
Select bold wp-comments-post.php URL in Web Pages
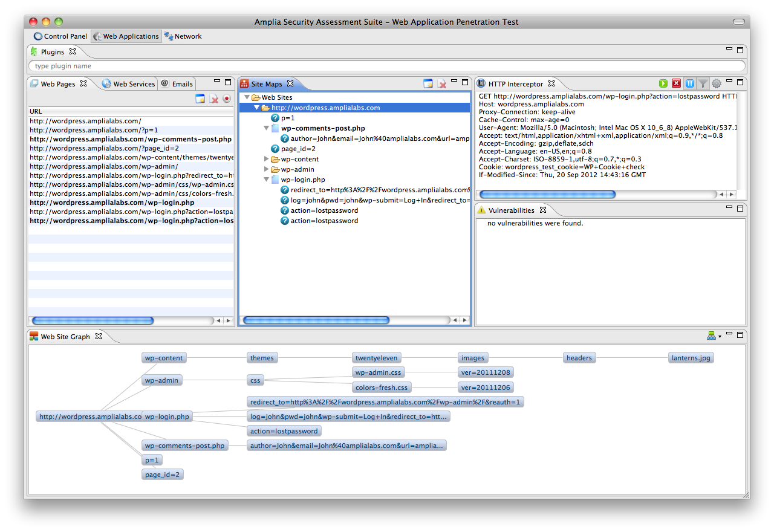(131, 139)
